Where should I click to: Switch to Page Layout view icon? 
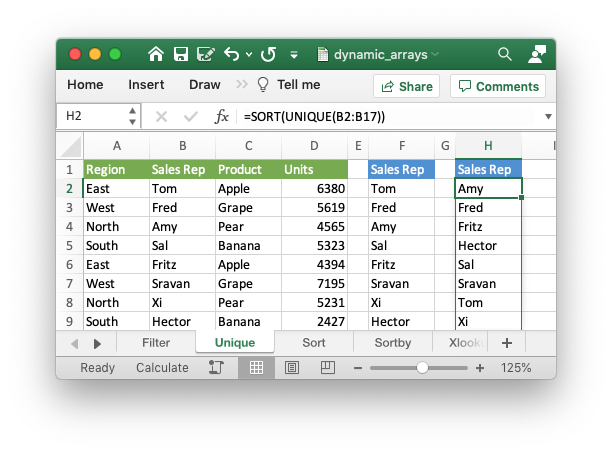pyautogui.click(x=292, y=368)
